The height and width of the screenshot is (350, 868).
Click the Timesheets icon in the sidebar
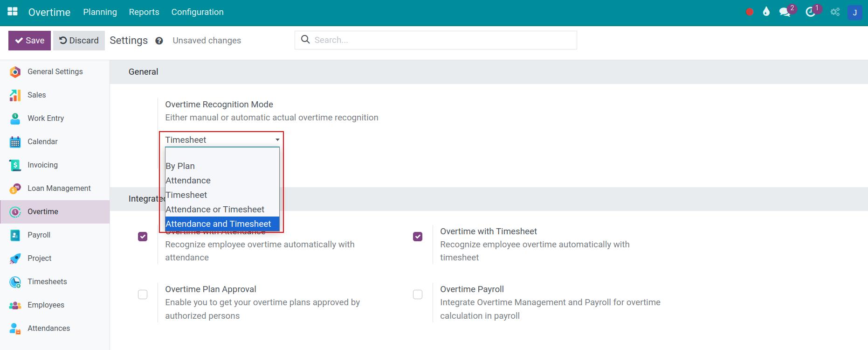[15, 282]
